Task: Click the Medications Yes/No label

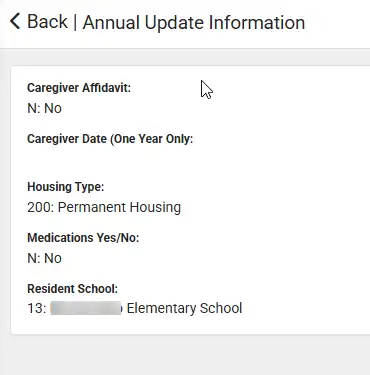Action: click(83, 238)
